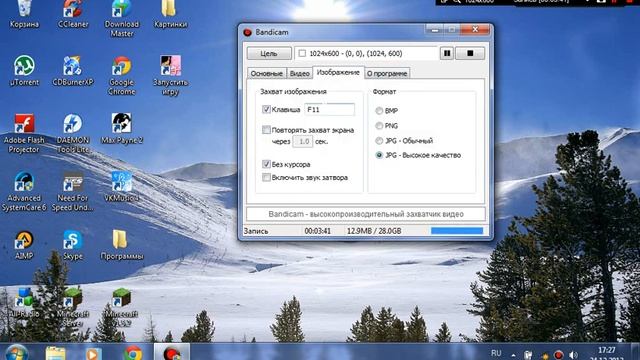Screen dimensions: 640x360
Task: Click the Запись status bar label
Action: (x=256, y=231)
